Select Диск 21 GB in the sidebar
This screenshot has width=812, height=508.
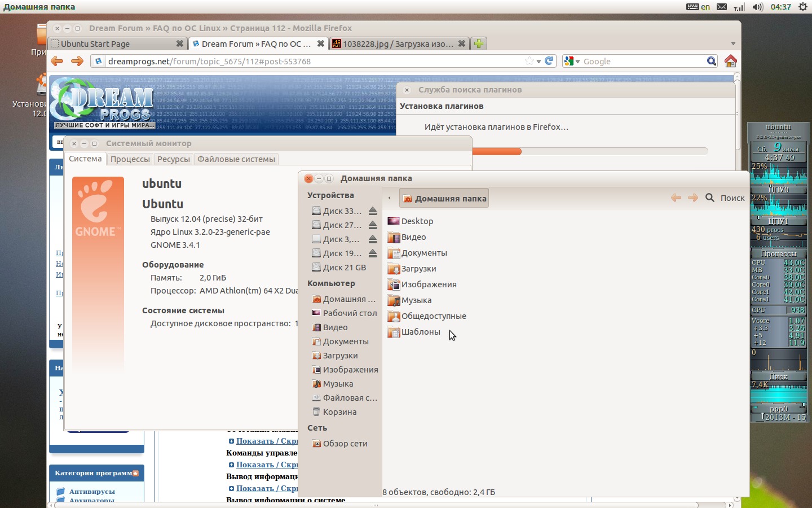click(x=338, y=268)
